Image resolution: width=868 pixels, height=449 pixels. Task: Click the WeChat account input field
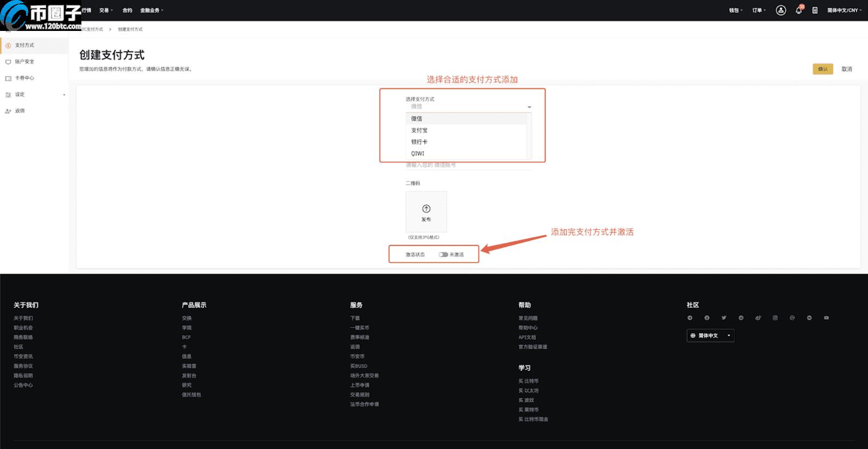468,165
